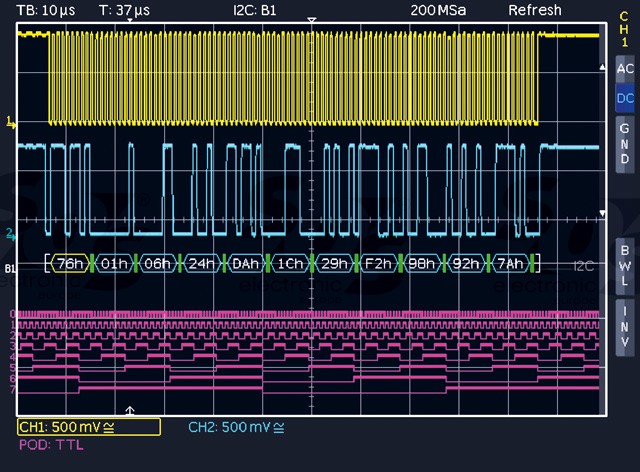Viewport: 640px width, 472px height.
Task: Select the decoded 7Ah byte
Action: point(510,264)
